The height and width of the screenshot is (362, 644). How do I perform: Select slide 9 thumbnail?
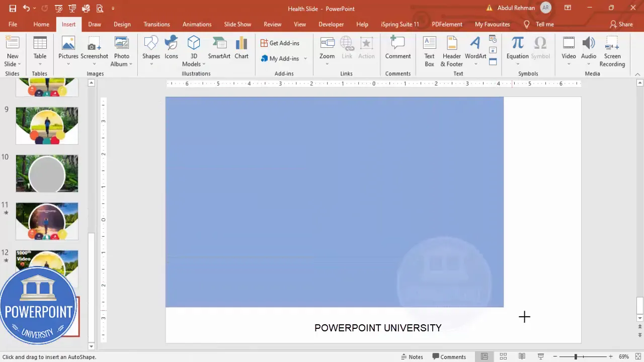[x=47, y=125]
